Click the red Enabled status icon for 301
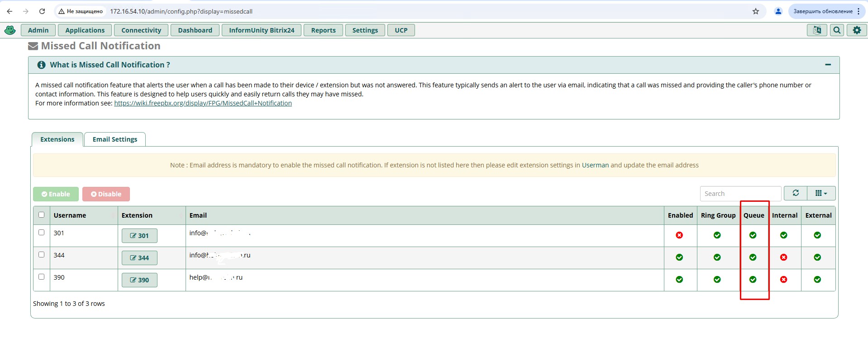868x338 pixels. tap(679, 235)
